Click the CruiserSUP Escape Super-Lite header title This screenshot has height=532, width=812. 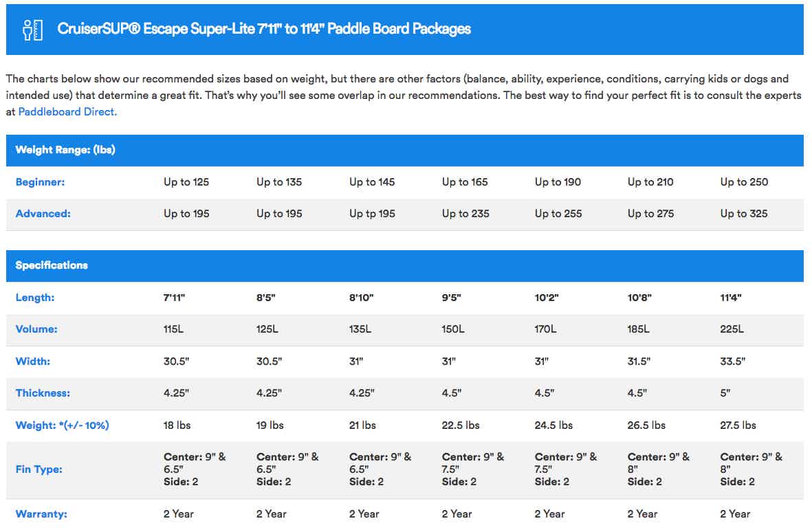click(263, 28)
